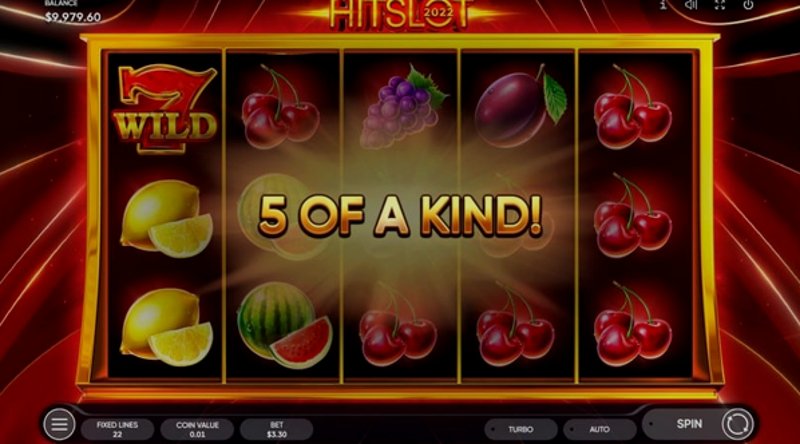Click the grapes symbol on reel three

point(402,107)
